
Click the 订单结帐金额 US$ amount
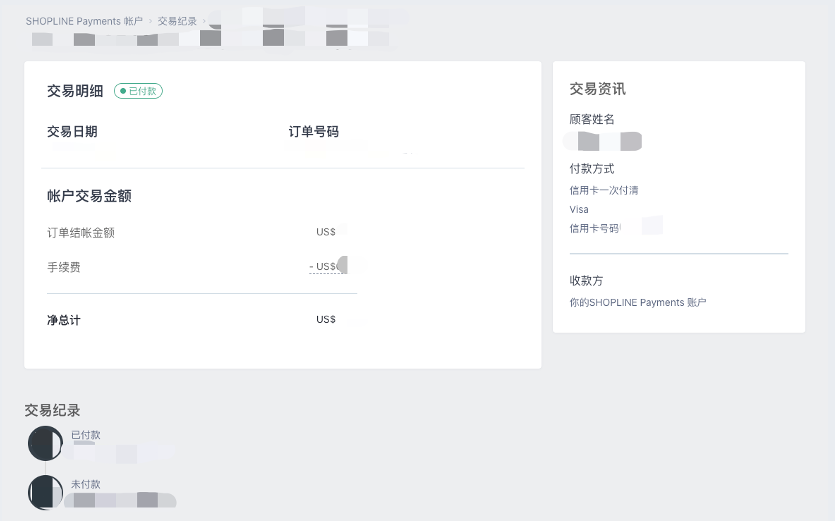coord(326,232)
